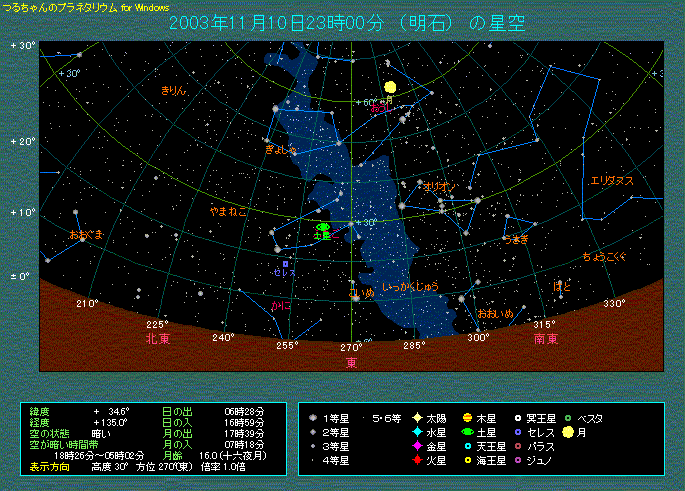Click the 天王星 (Uranus) legend icon
Screen dimensions: 685x491
pos(467,446)
